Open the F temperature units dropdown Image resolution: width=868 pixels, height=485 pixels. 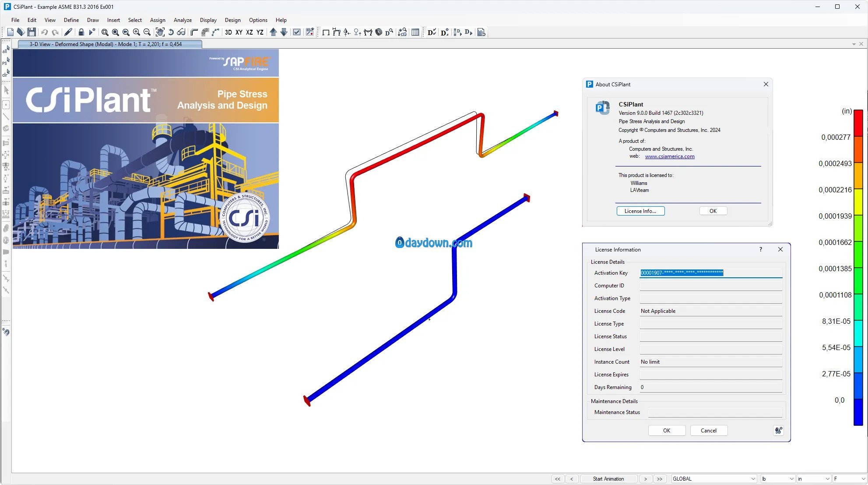pos(850,479)
